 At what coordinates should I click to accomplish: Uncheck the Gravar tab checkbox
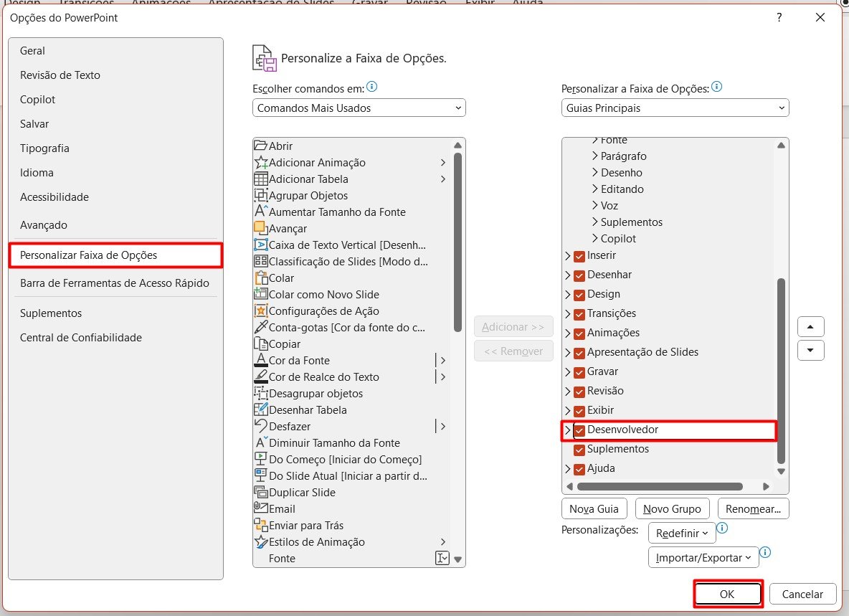tap(579, 372)
